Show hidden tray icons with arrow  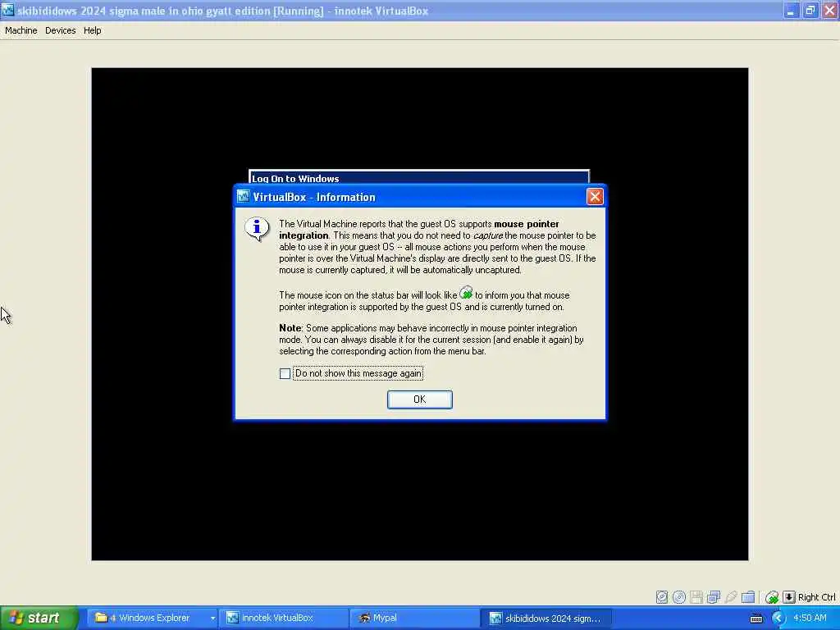[x=778, y=619]
